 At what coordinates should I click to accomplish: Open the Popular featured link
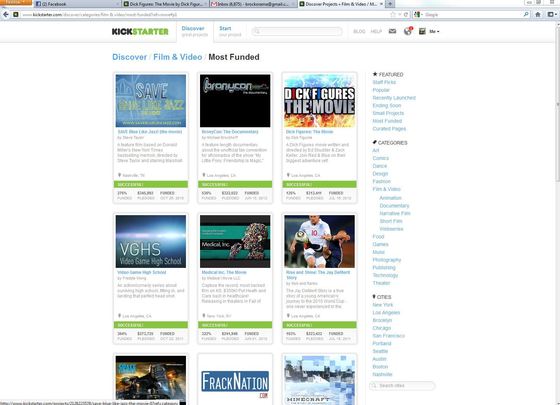pyautogui.click(x=381, y=90)
